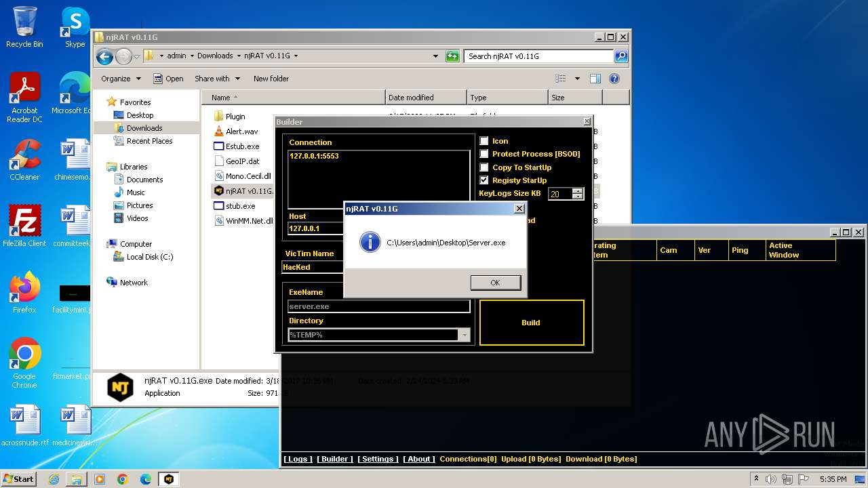Select the Alert.wav file
This screenshot has width=868, height=488.
[x=235, y=131]
